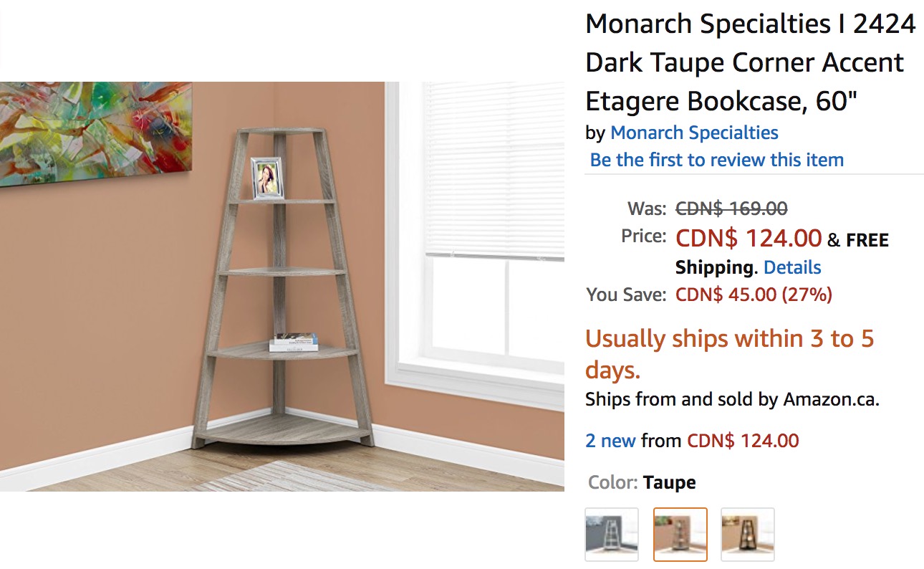Click the Color: Taupe label

[x=641, y=482]
